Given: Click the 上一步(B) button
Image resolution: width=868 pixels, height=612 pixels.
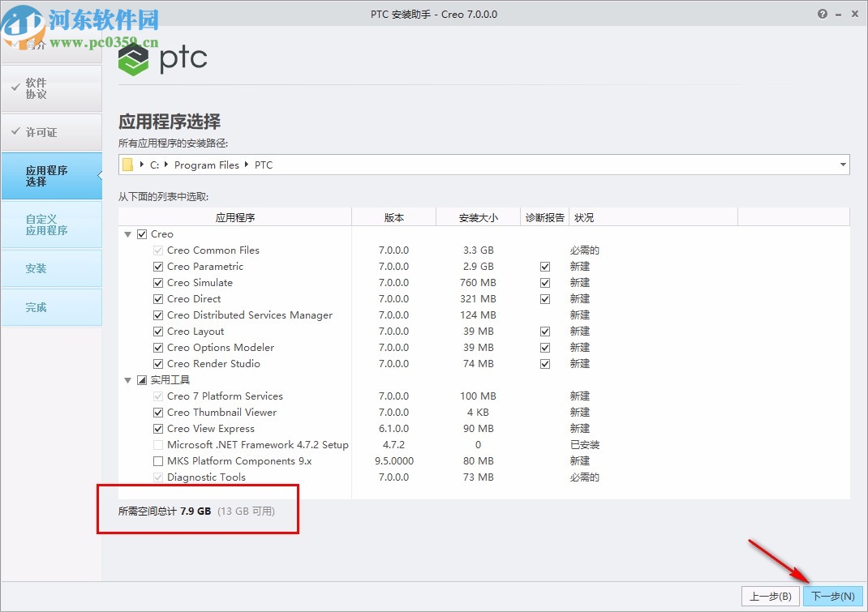Looking at the screenshot, I should pos(770,595).
